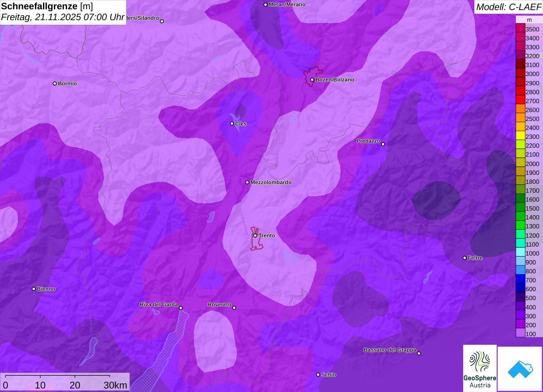Image resolution: width=543 pixels, height=392 pixels.
Task: Click the '30km' scale bar label
Action: 115,385
